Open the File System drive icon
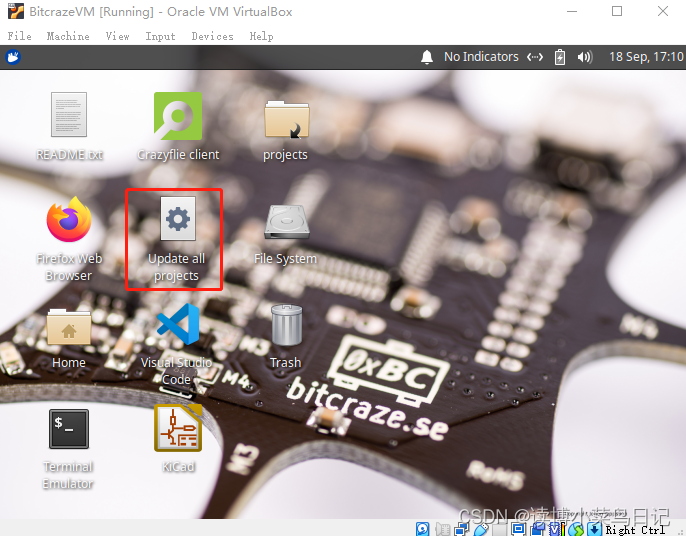Screen dimensions: 686x536 pos(287,222)
